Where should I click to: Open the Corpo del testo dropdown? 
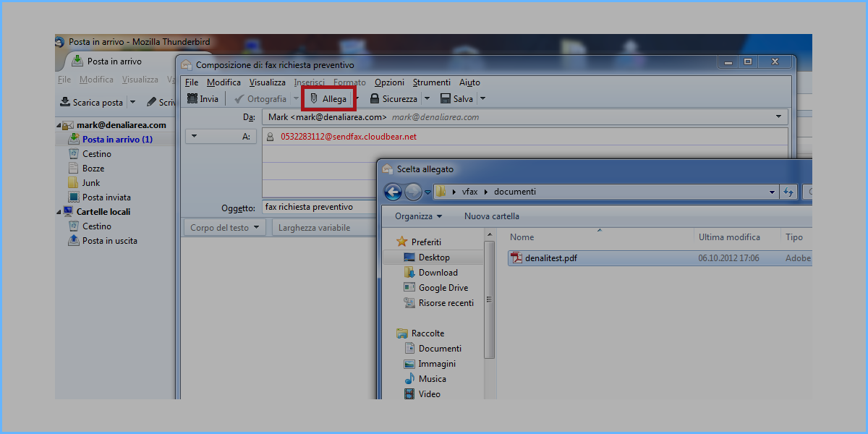[x=225, y=228]
